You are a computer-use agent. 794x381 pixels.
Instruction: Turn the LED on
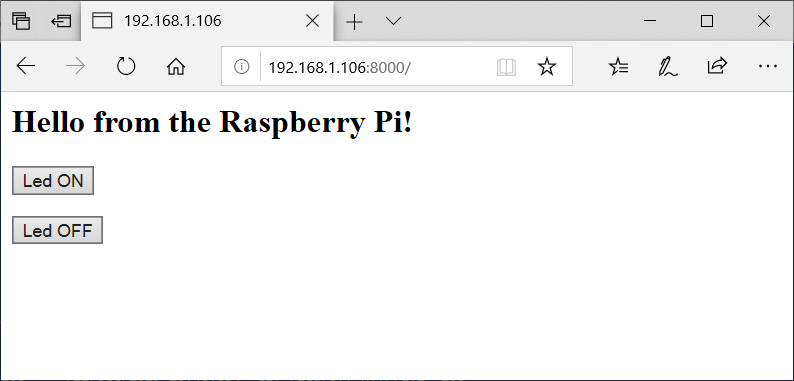53,180
